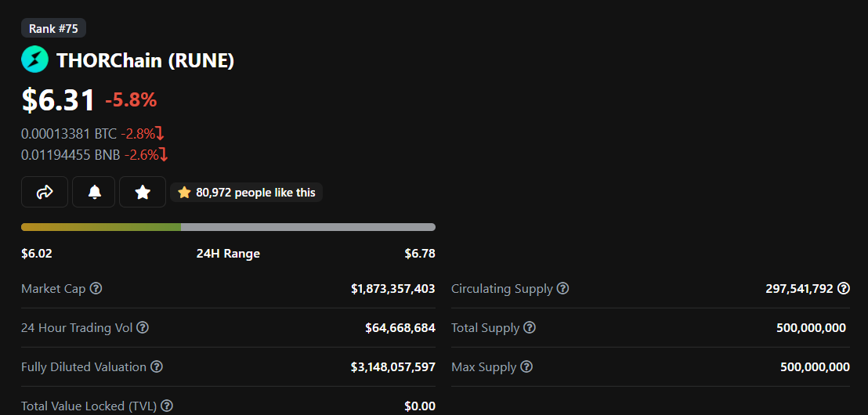Click Circulating Supply label help icon
This screenshot has height=415, width=868.
(563, 288)
